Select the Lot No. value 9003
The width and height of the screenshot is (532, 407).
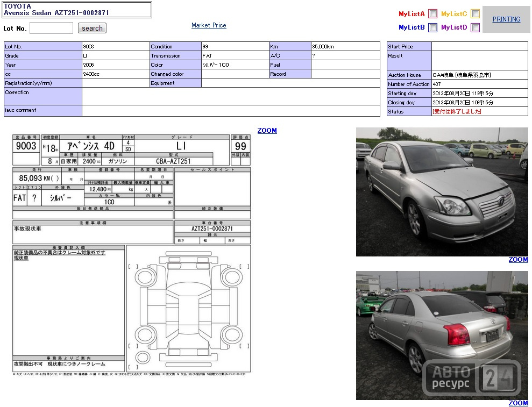(x=88, y=46)
